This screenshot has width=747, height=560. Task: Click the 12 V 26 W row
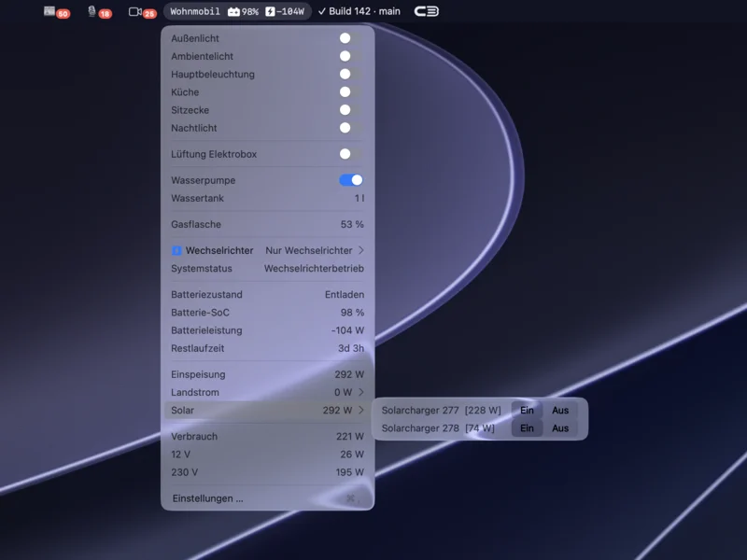tap(267, 455)
